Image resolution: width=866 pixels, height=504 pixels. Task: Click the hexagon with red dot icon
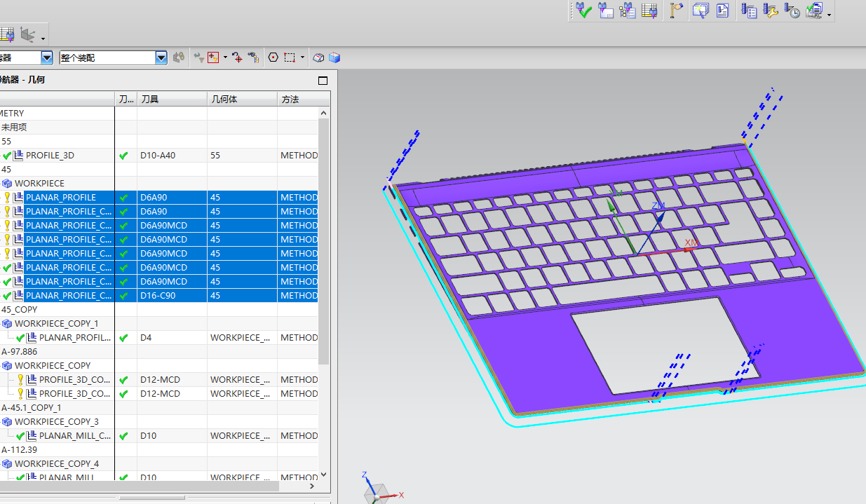click(x=273, y=57)
